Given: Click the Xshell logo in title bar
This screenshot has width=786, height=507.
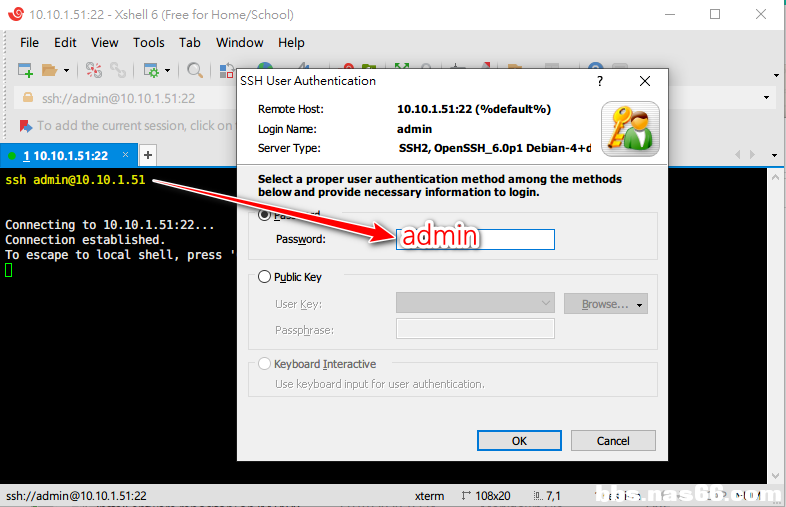Looking at the screenshot, I should (16, 14).
